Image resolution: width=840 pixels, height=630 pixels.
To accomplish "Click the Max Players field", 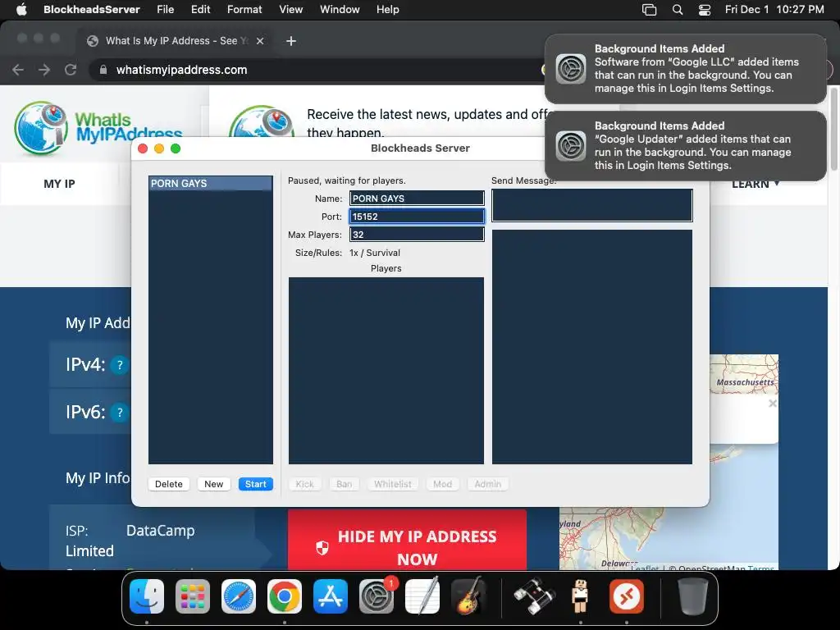I will click(417, 235).
